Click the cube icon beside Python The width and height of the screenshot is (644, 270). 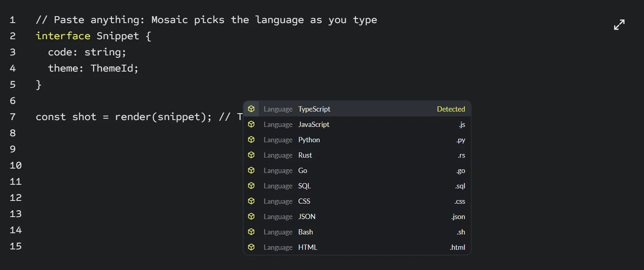(251, 140)
